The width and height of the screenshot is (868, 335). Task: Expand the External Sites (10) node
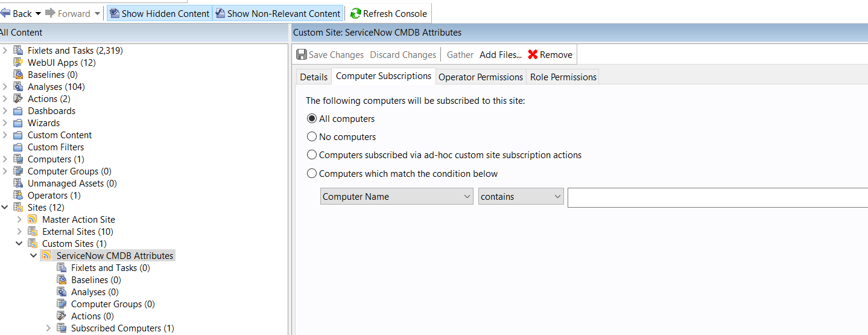[x=20, y=232]
